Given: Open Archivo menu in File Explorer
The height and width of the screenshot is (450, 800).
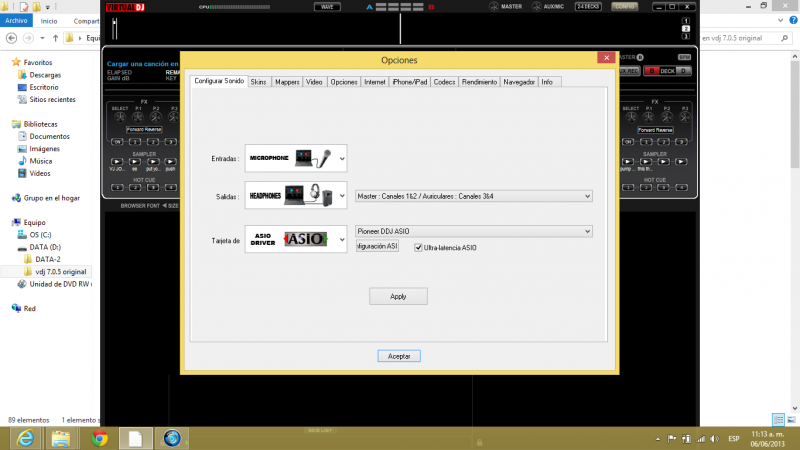Looking at the screenshot, I should pos(16,21).
